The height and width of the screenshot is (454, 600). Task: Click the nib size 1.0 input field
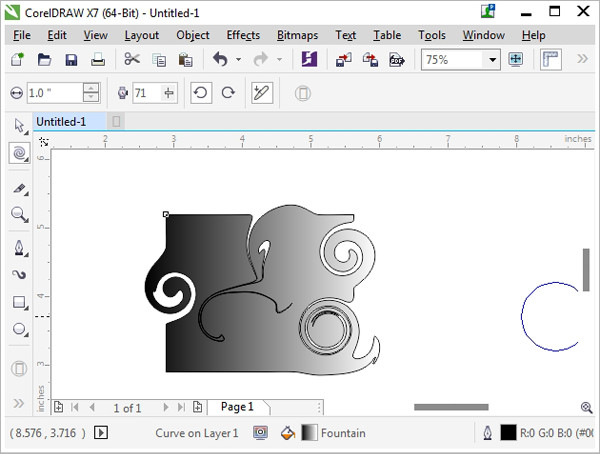click(55, 93)
